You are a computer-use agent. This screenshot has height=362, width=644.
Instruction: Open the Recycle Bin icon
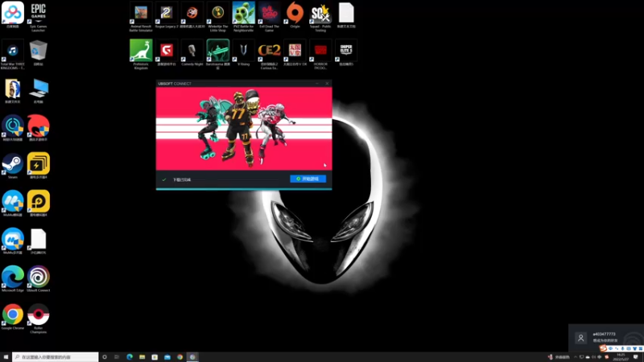point(38,52)
